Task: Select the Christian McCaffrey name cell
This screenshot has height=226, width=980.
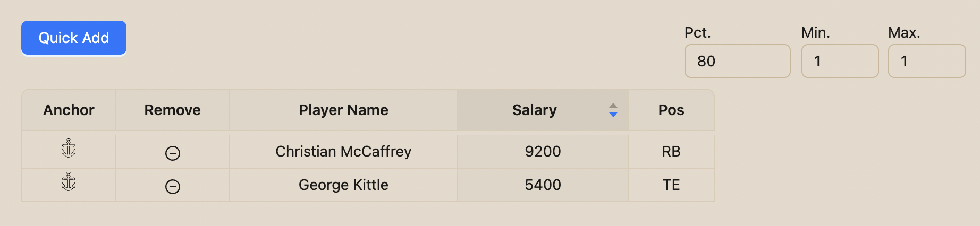Action: 343,152
